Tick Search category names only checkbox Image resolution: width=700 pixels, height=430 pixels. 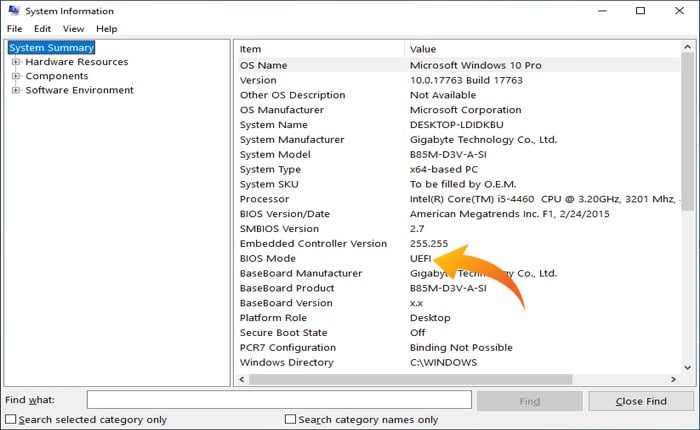[x=291, y=420]
